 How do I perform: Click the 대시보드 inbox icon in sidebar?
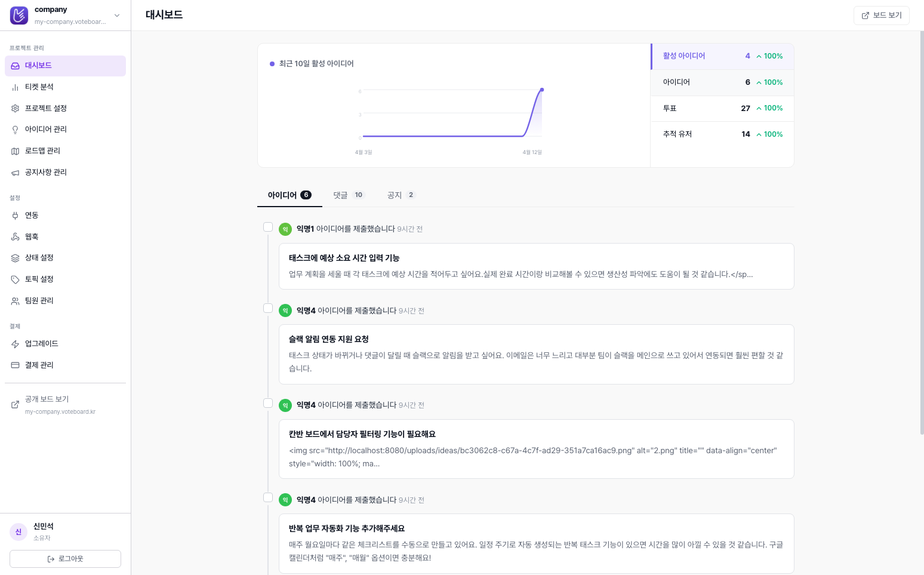pos(16,66)
